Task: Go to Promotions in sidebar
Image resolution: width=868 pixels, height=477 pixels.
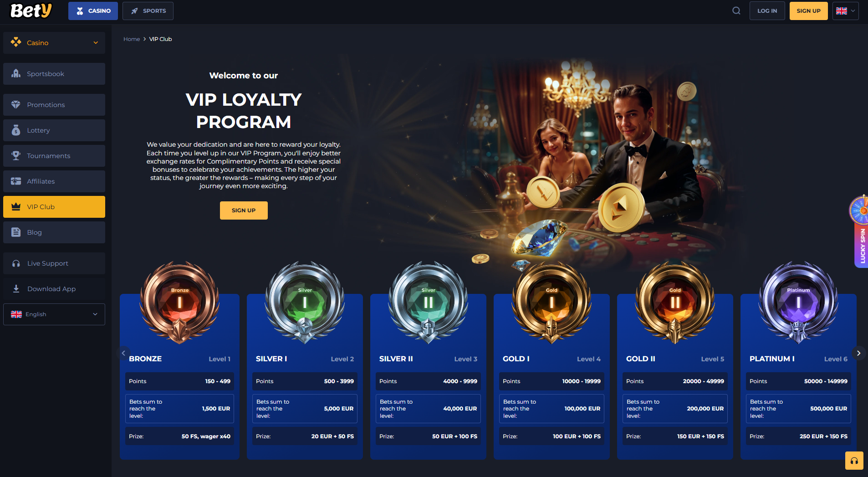Action: 54,105
